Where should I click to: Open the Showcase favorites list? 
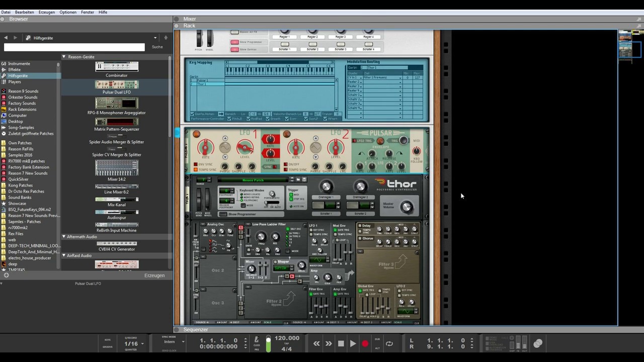point(17,204)
